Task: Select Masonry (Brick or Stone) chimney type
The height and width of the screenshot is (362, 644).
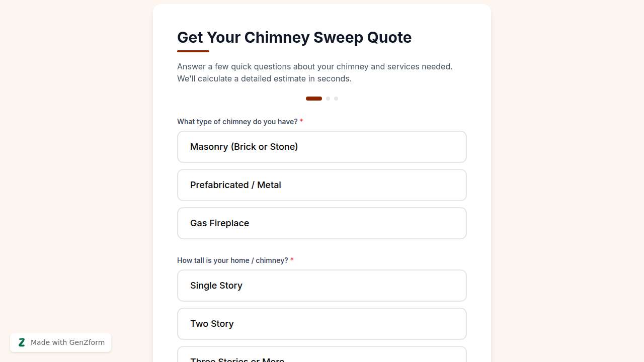Action: pyautogui.click(x=322, y=147)
